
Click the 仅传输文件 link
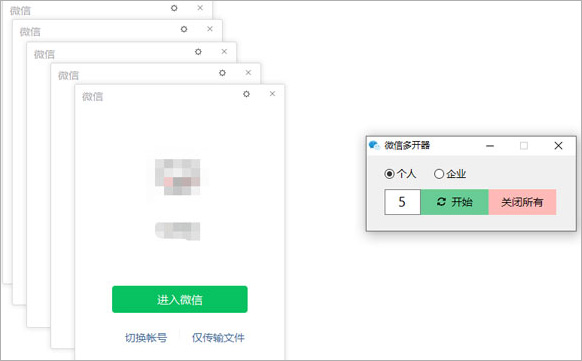[x=218, y=338]
